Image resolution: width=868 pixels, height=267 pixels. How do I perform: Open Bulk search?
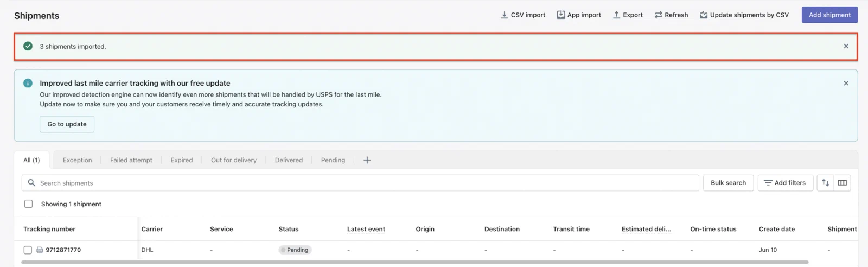(728, 183)
